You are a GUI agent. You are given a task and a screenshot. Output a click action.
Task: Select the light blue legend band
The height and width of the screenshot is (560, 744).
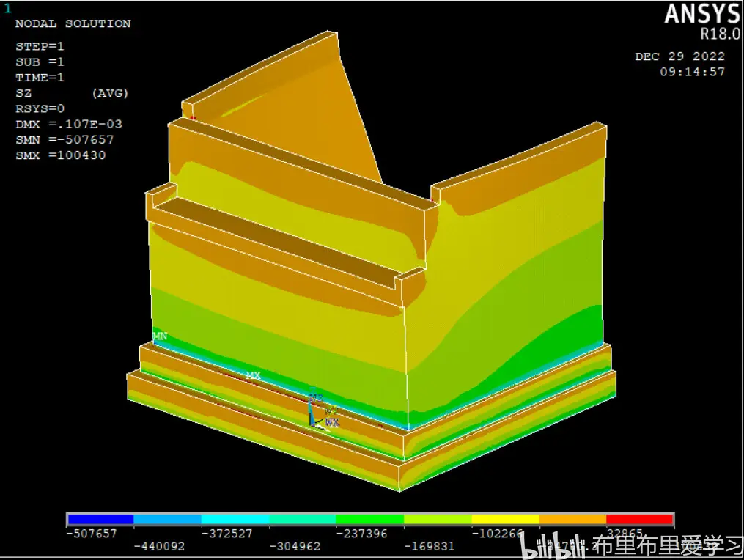[x=168, y=519]
